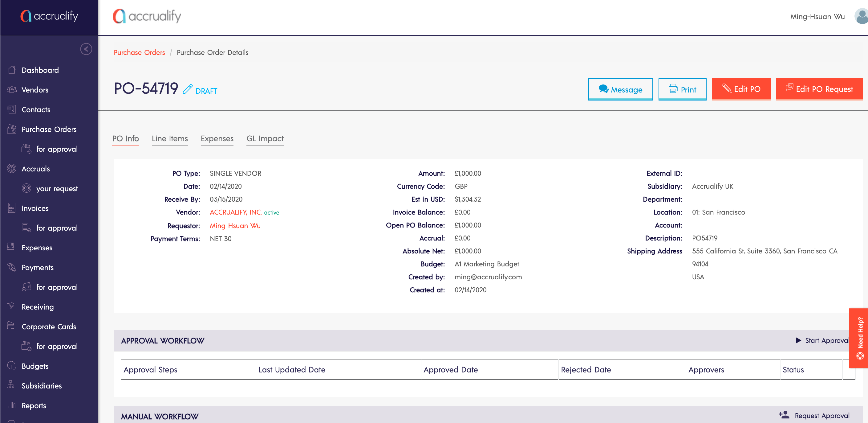Viewport: 868px width, 423px height.
Task: Click the Start Approval play triangle
Action: pos(798,340)
